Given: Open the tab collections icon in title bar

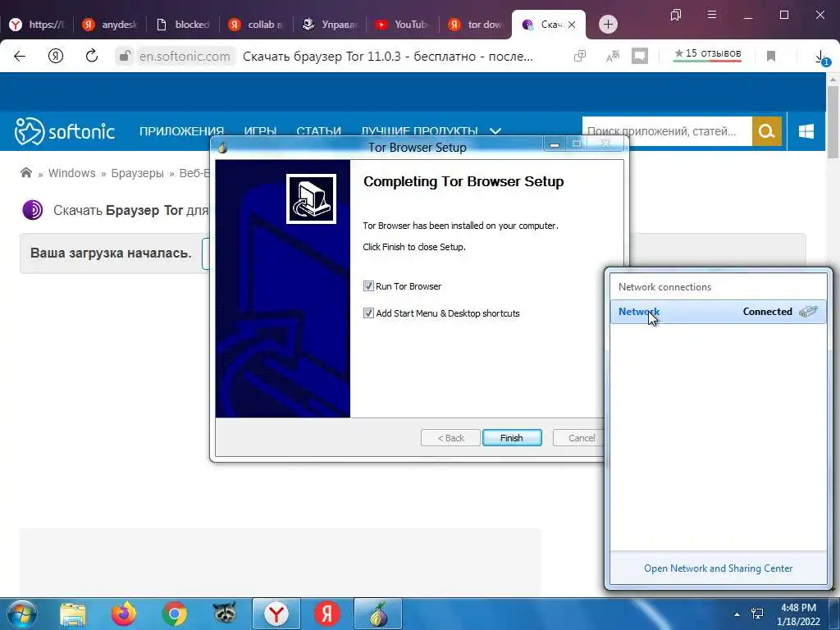Looking at the screenshot, I should tap(676, 15).
